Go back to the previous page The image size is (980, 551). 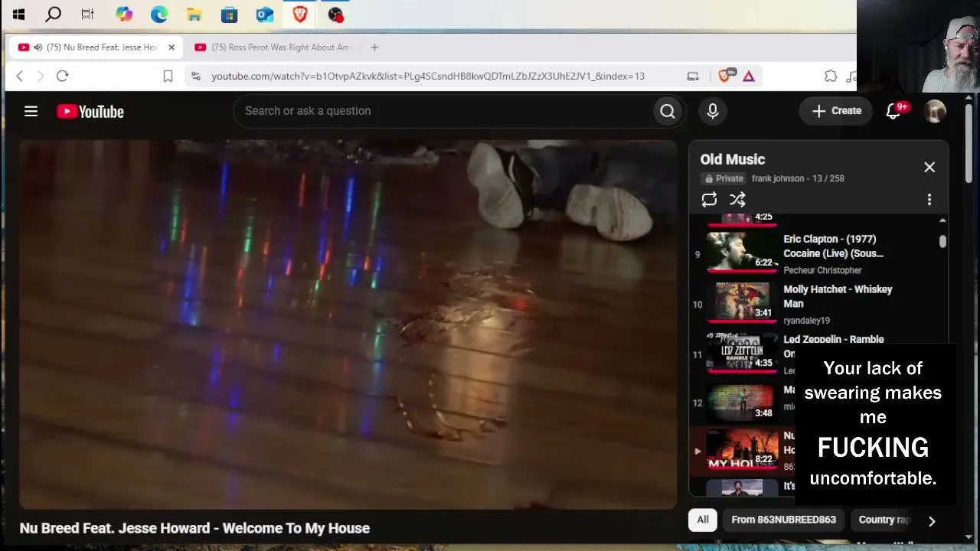(x=20, y=76)
